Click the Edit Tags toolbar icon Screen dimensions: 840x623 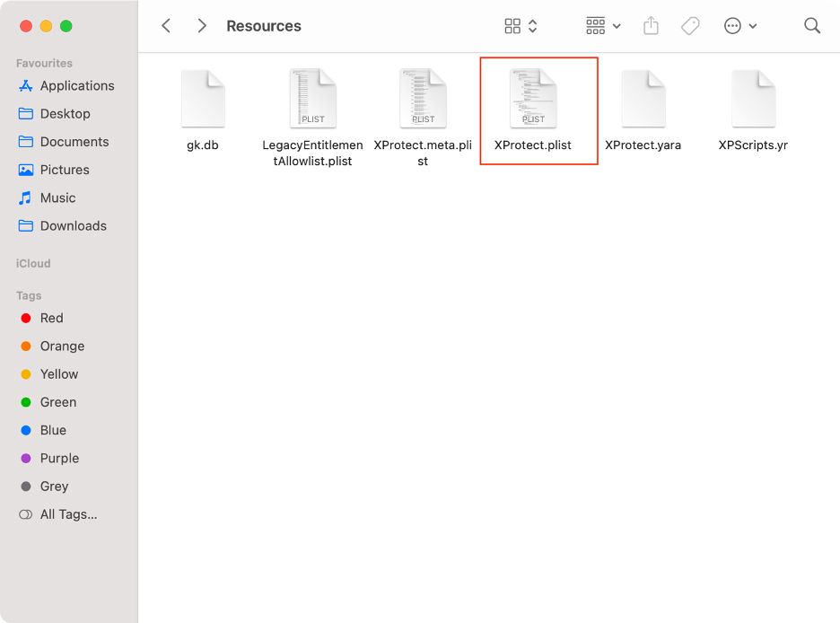coord(690,26)
